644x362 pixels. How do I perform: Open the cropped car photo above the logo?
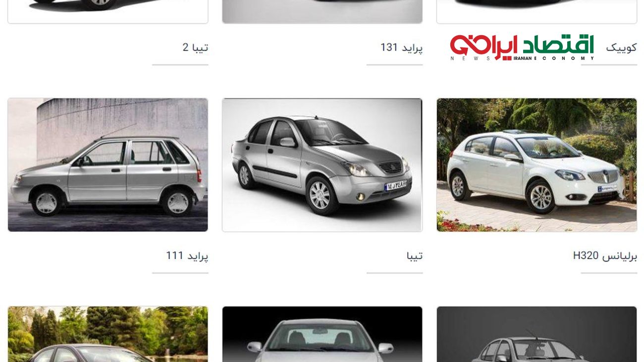point(537,11)
